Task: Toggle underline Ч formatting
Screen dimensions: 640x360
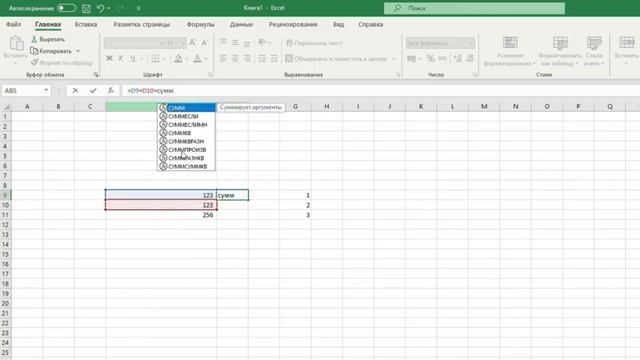Action: [133, 59]
